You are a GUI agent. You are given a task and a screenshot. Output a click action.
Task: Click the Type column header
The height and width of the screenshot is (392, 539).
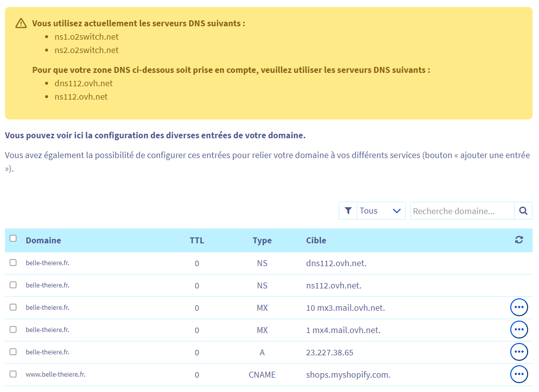tap(262, 240)
